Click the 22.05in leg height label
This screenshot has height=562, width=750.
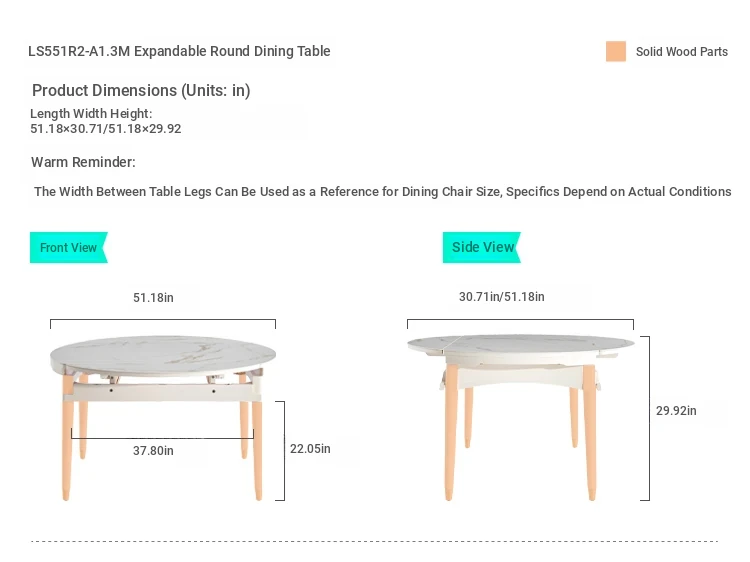point(310,449)
